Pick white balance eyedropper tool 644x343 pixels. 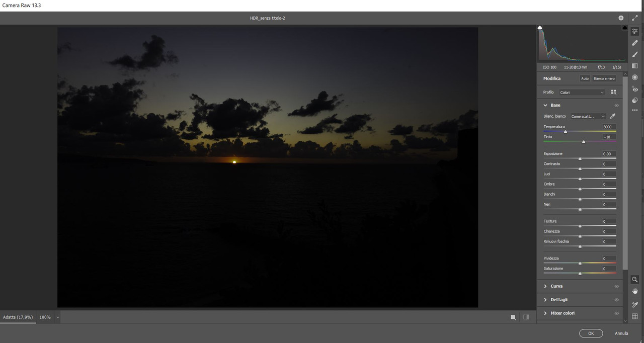[x=613, y=116]
